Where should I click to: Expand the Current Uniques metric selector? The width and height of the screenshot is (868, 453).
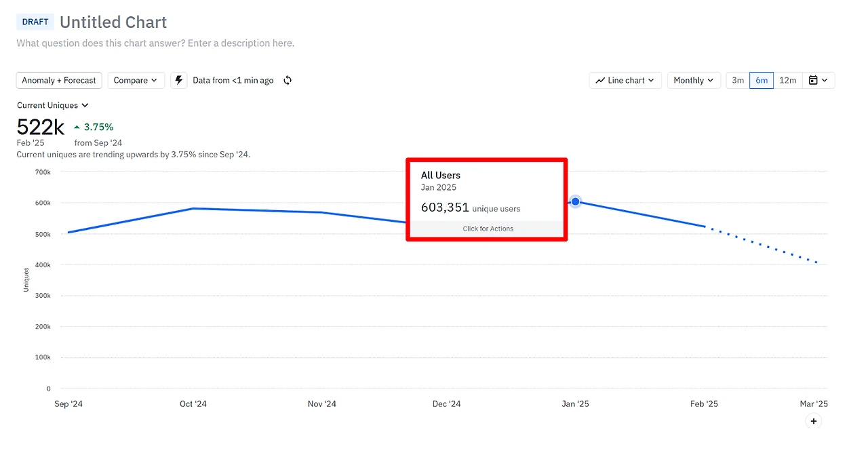(x=53, y=105)
